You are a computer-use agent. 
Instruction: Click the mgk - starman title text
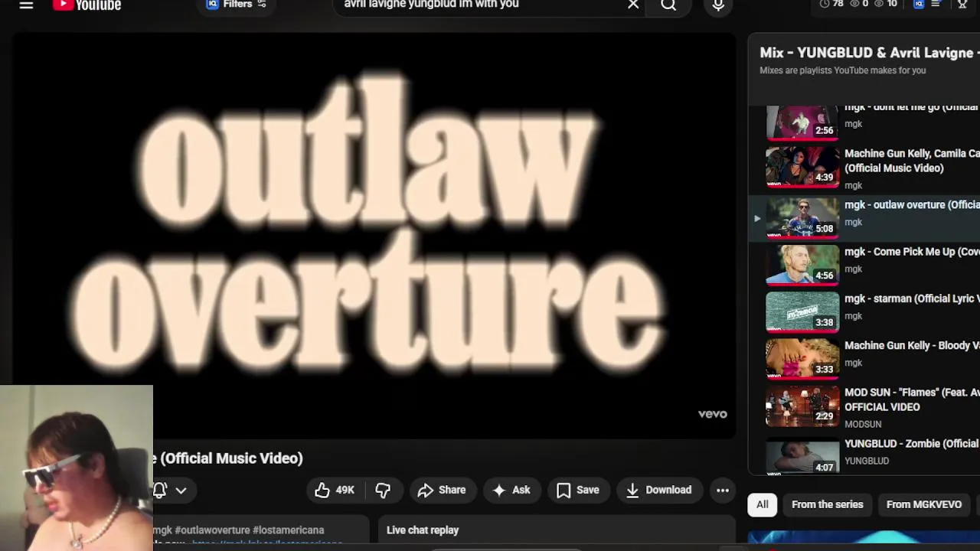point(912,298)
